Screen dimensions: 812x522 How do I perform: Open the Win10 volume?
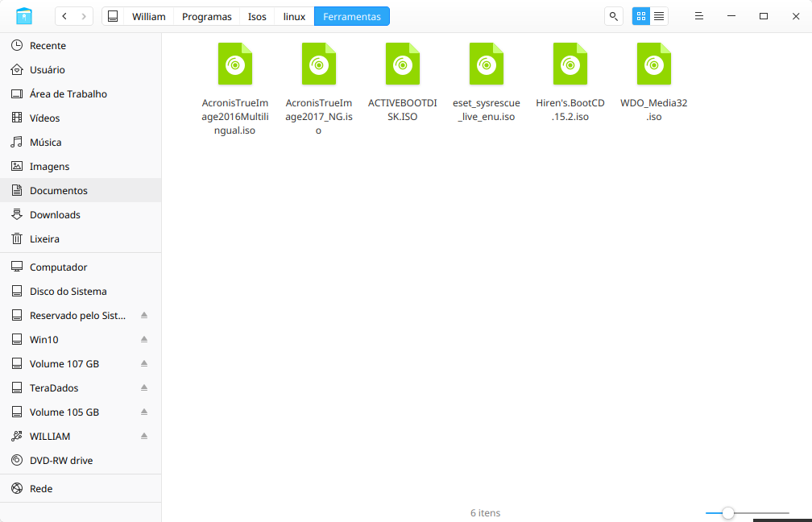pyautogui.click(x=81, y=340)
